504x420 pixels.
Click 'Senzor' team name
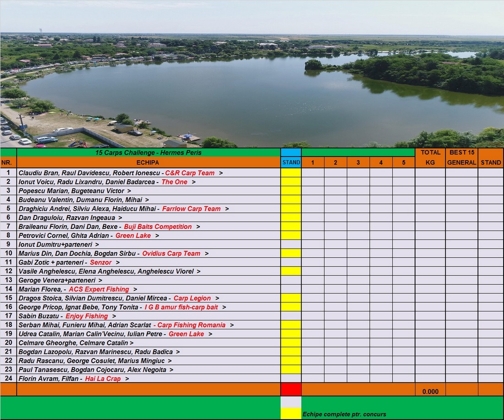(x=101, y=262)
